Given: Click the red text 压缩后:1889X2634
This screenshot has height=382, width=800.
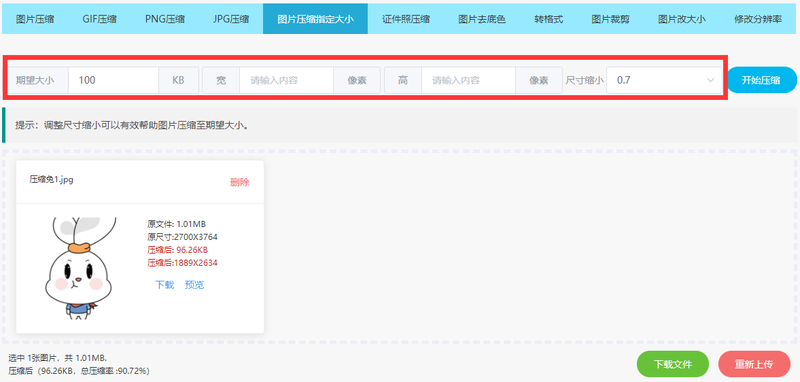Looking at the screenshot, I should (183, 263).
